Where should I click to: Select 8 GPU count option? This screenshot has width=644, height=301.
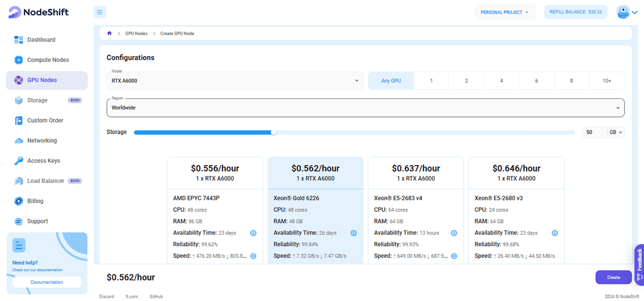click(x=571, y=81)
